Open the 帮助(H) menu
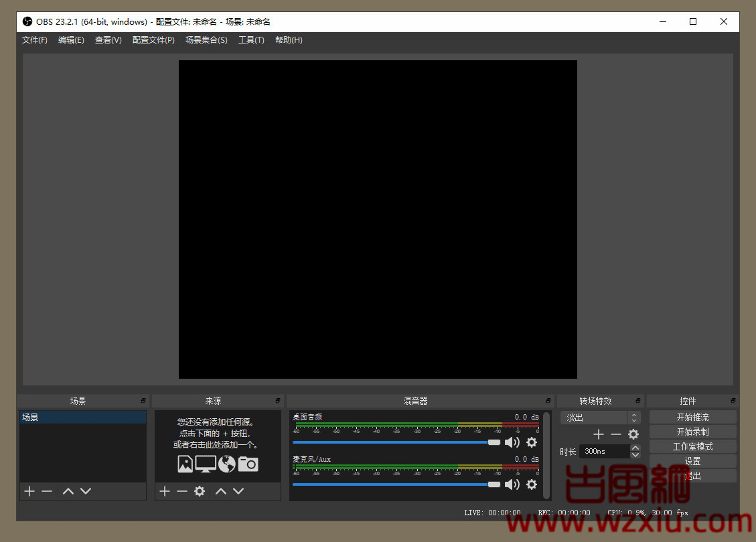This screenshot has width=756, height=542. [x=289, y=40]
